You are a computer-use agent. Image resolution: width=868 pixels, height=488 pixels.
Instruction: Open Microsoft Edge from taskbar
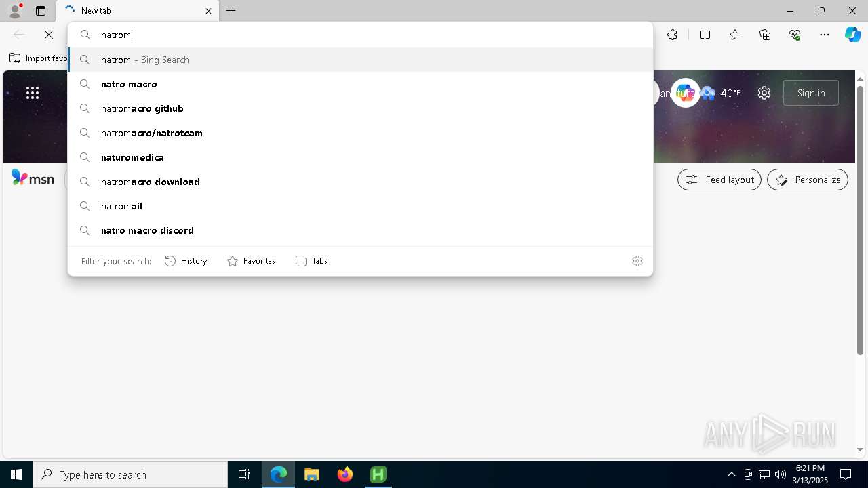279,474
